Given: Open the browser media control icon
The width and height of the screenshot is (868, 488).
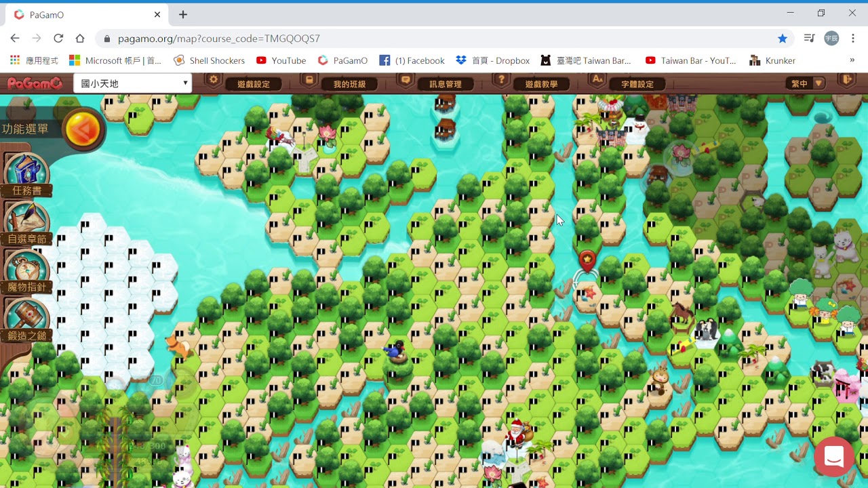Looking at the screenshot, I should point(809,39).
